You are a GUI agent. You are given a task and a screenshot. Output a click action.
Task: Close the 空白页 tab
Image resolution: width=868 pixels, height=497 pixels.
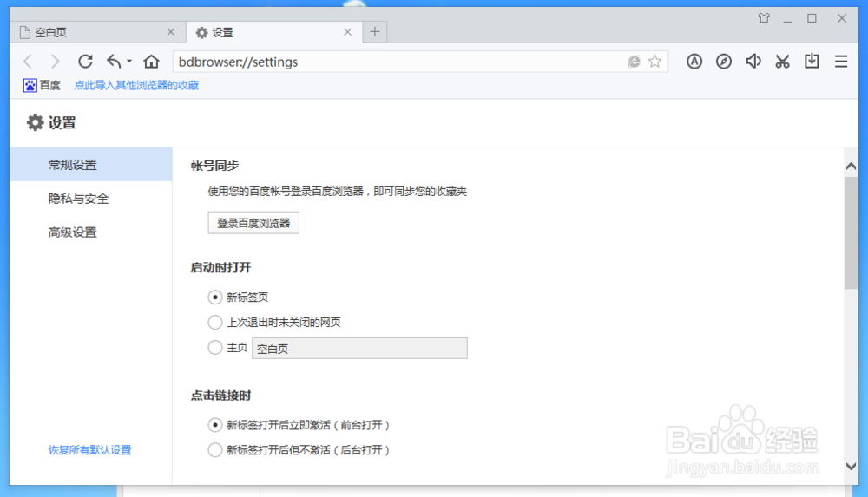170,32
